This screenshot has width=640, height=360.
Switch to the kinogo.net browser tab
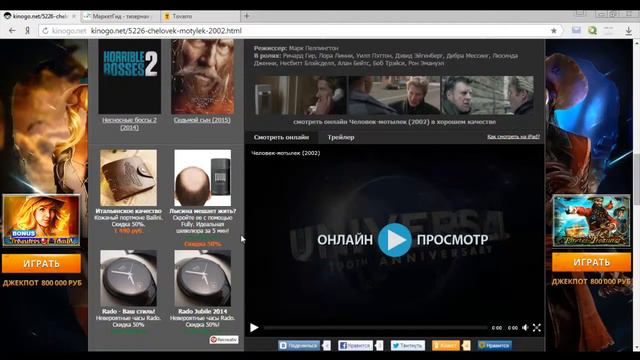pyautogui.click(x=40, y=16)
